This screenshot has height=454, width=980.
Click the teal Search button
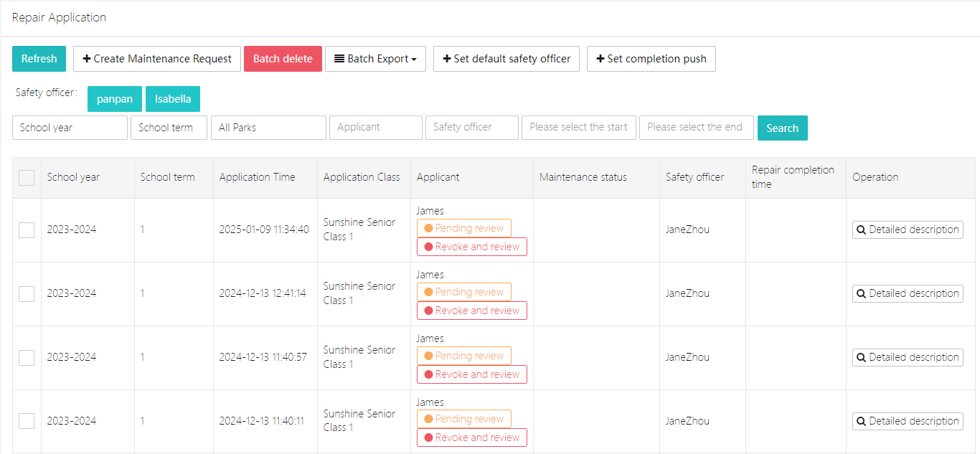tap(782, 128)
